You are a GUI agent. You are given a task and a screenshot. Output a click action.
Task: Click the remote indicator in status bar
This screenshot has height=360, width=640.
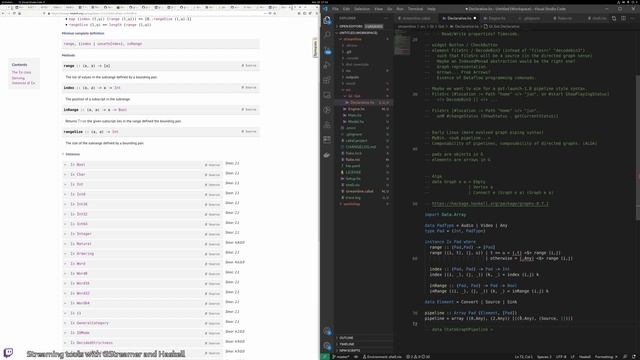(324, 357)
